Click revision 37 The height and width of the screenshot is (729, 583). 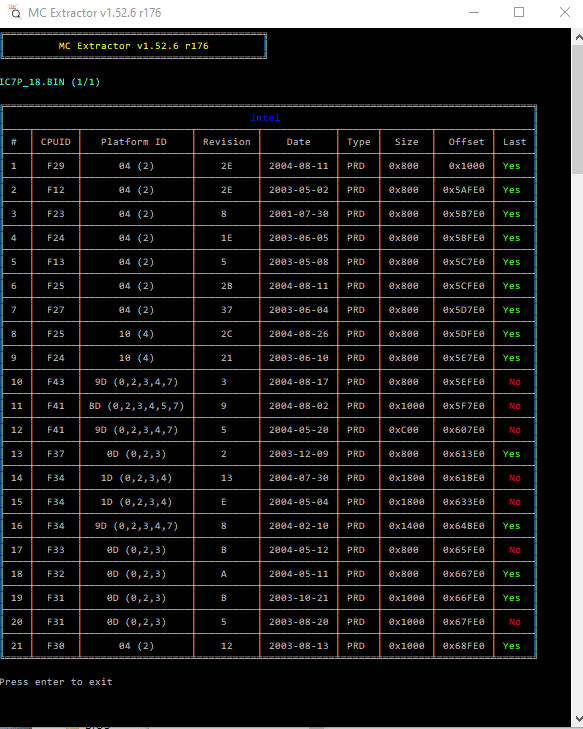(x=226, y=310)
